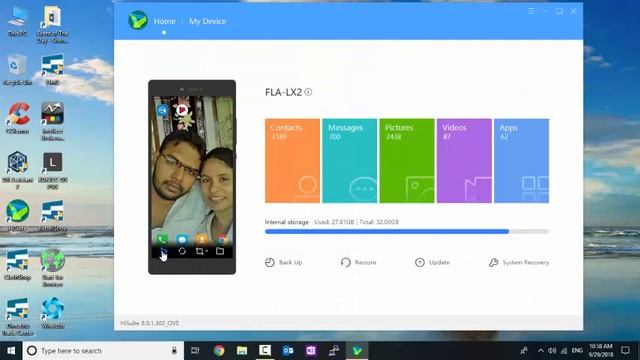Open the Contacts tile

point(292,161)
